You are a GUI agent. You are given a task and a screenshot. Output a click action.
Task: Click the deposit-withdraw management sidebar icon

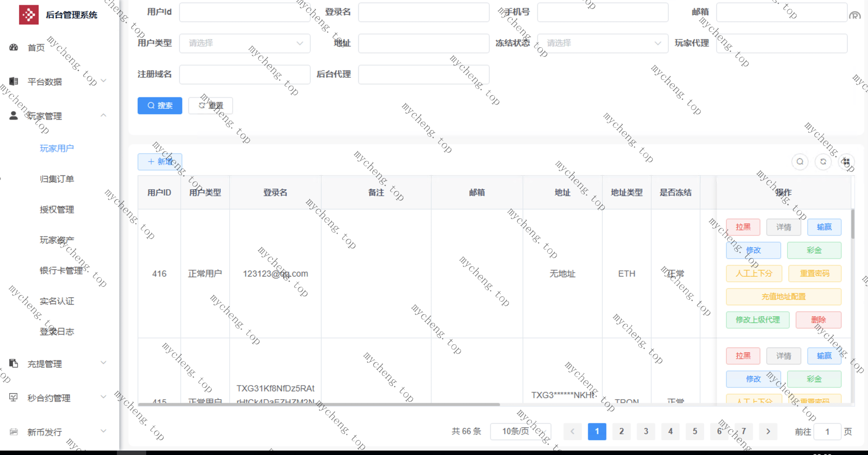click(x=14, y=364)
